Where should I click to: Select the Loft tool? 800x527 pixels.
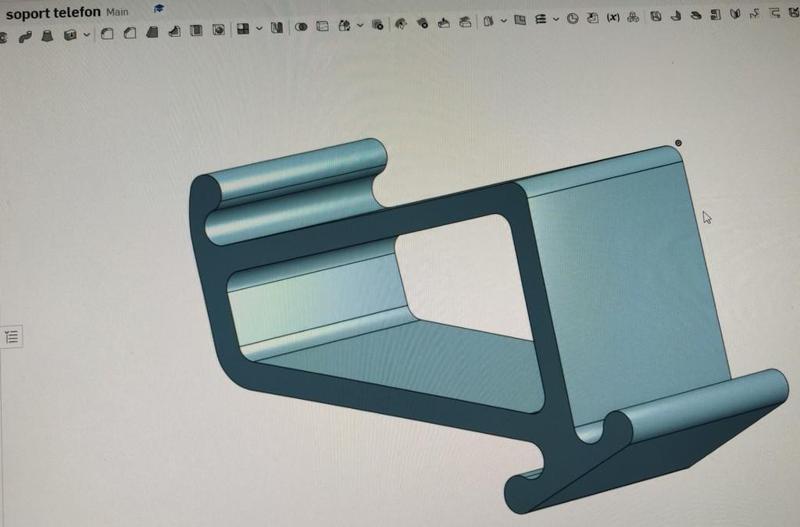pos(47,35)
